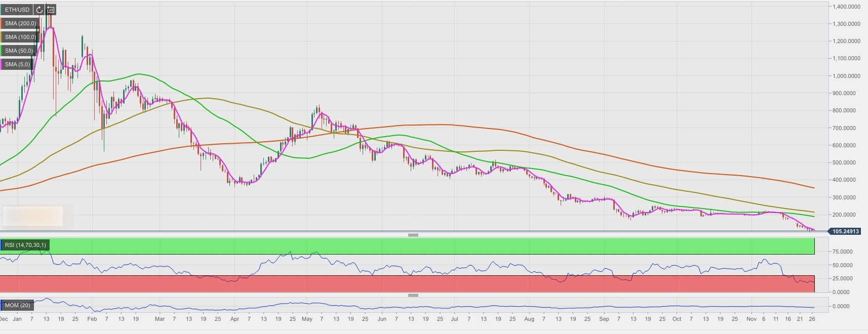This screenshot has height=334, width=868.
Task: Click the current price tag 105.24913
Action: 845,231
